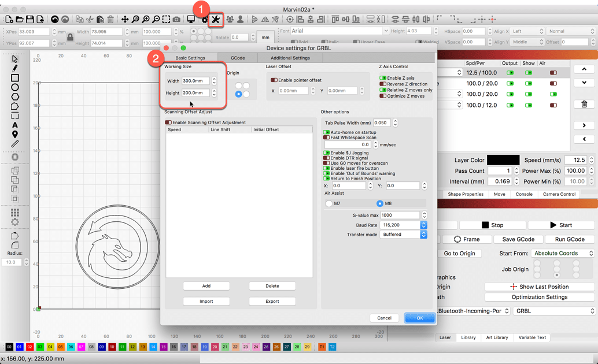Select the Position Laser pin tool
Screen dimensions: 598x364
point(15,134)
